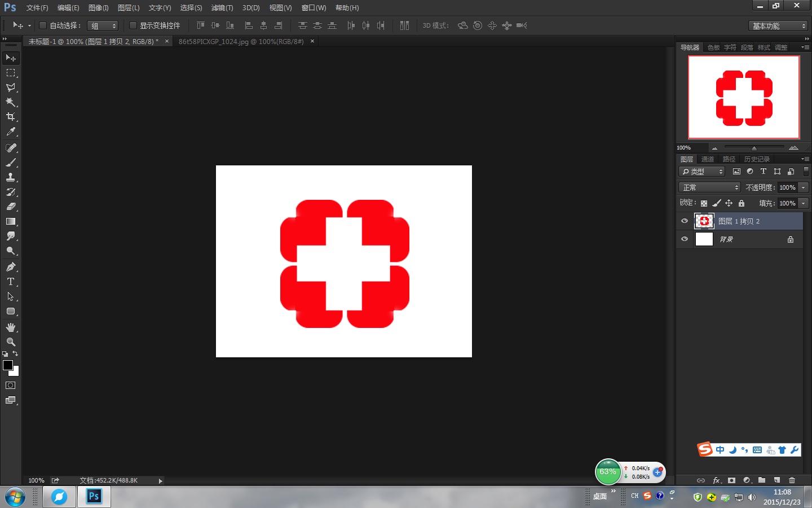Toggle lock position
This screenshot has width=812, height=508.
coord(729,203)
